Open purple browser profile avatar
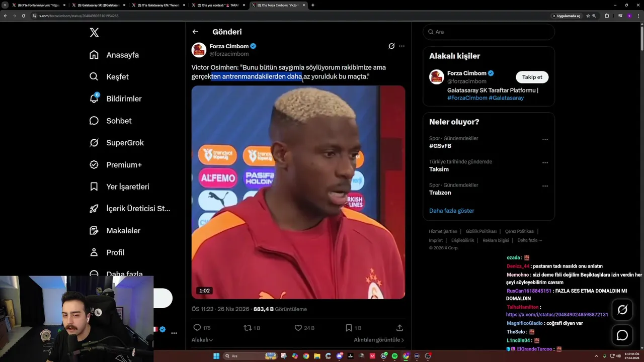Viewport: 644px width, 362px height. [x=629, y=16]
